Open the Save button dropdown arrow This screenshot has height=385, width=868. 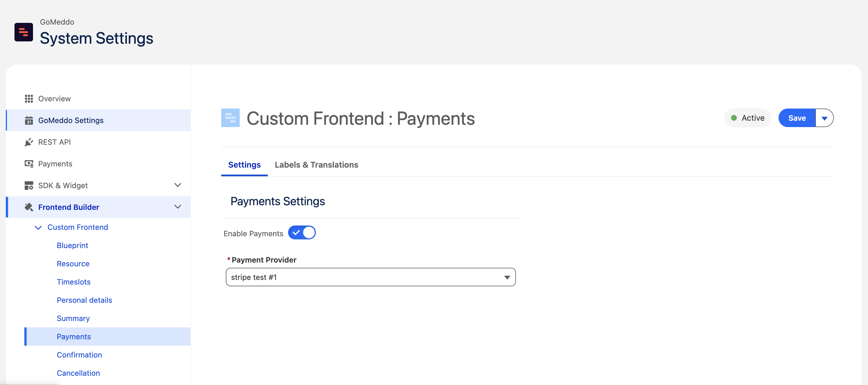pos(824,118)
